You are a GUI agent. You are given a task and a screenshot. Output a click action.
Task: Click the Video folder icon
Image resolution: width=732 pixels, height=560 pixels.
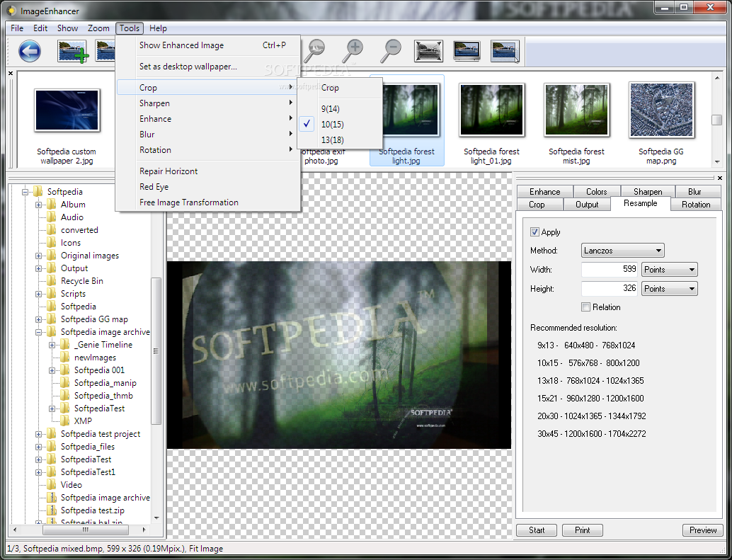[52, 485]
